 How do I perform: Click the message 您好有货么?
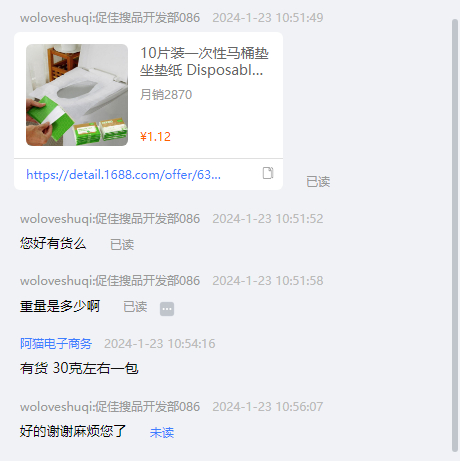(x=53, y=243)
